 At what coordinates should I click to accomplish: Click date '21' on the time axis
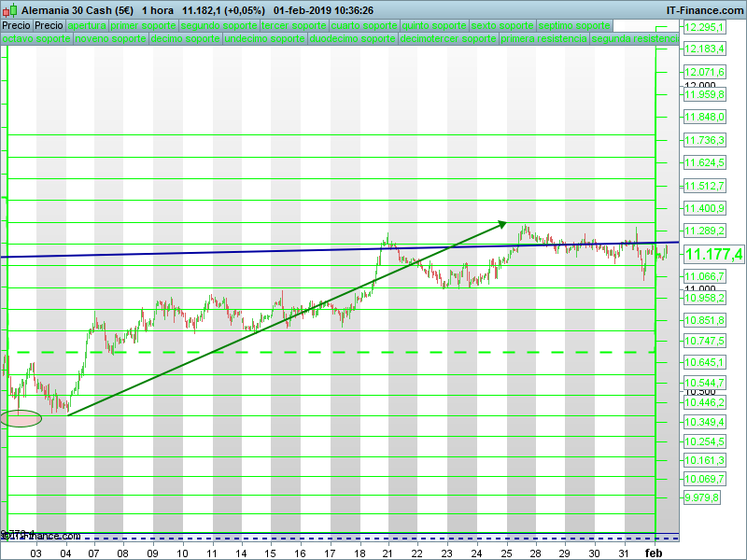click(387, 553)
